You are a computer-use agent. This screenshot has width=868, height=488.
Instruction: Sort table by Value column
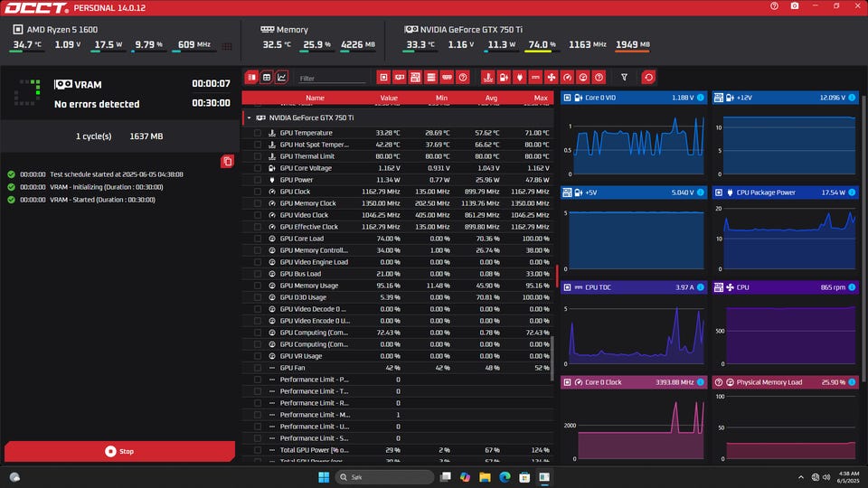pos(389,98)
